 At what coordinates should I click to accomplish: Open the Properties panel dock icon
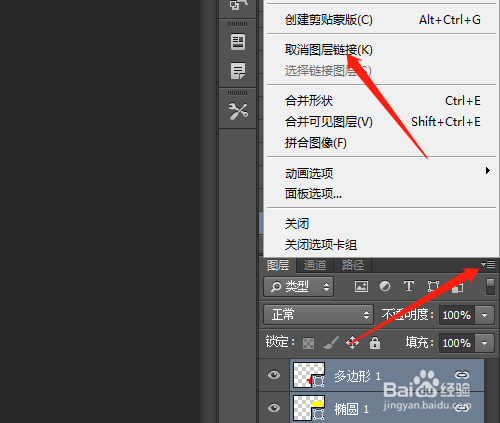(x=238, y=42)
